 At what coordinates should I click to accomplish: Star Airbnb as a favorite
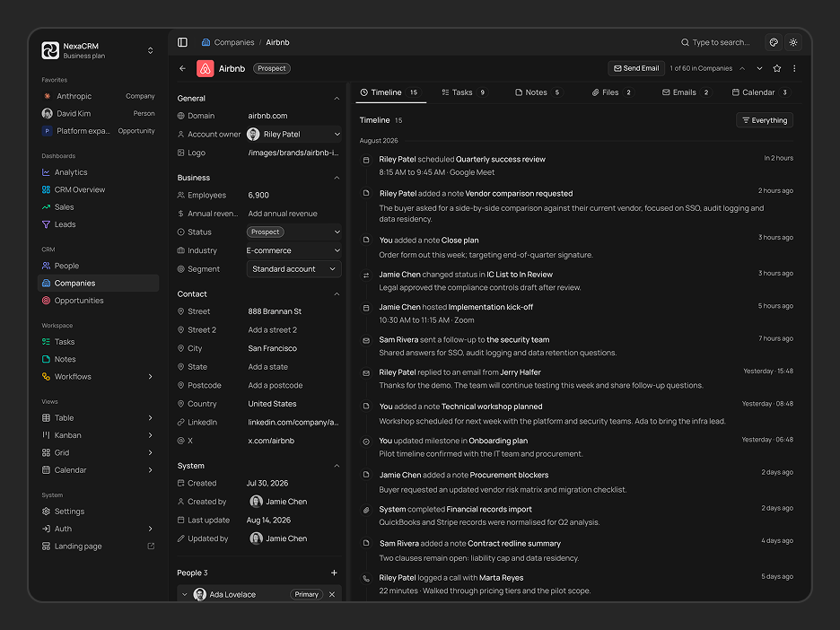(777, 68)
